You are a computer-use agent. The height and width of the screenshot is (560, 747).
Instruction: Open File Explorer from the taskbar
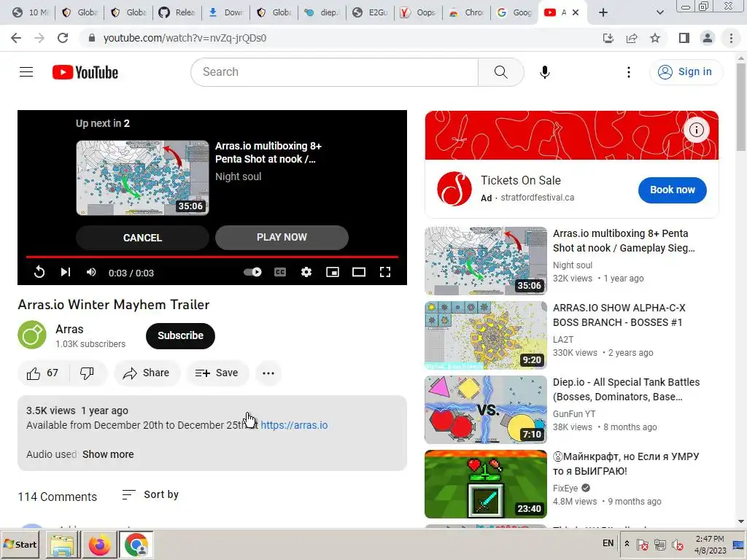pyautogui.click(x=63, y=545)
